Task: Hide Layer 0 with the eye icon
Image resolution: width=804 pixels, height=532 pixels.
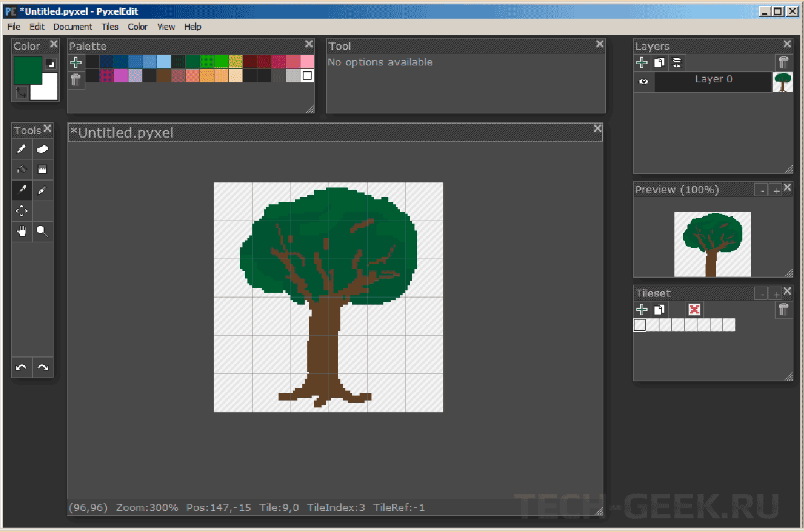Action: click(x=644, y=82)
